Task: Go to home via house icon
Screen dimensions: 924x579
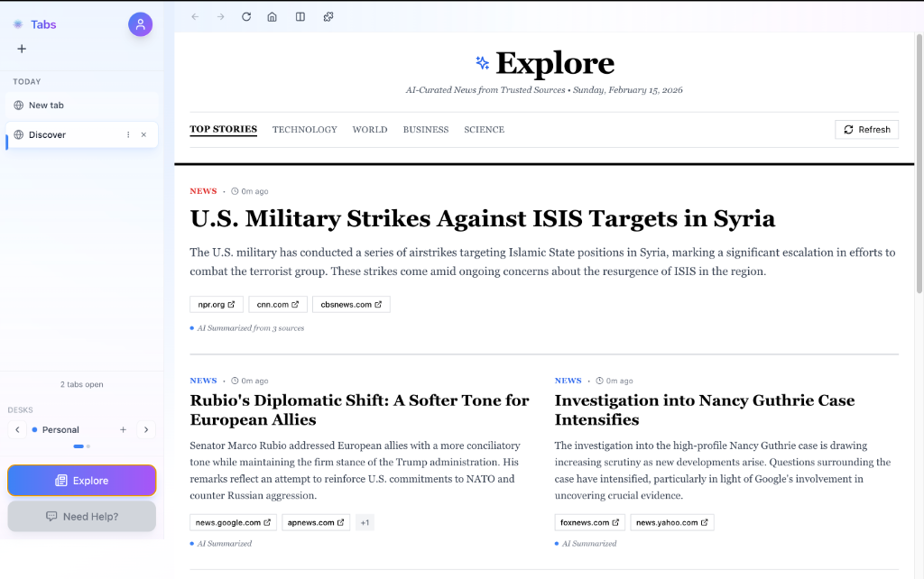Action: pyautogui.click(x=272, y=16)
